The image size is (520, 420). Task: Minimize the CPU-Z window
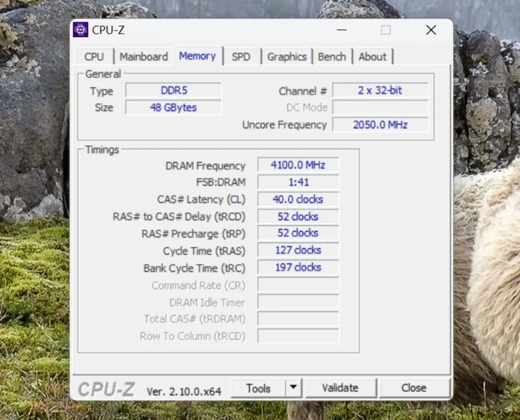(x=342, y=30)
